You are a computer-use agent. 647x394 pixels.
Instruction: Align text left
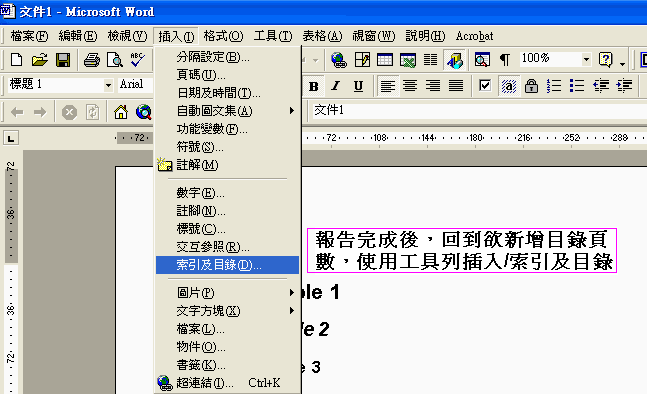pos(387,86)
